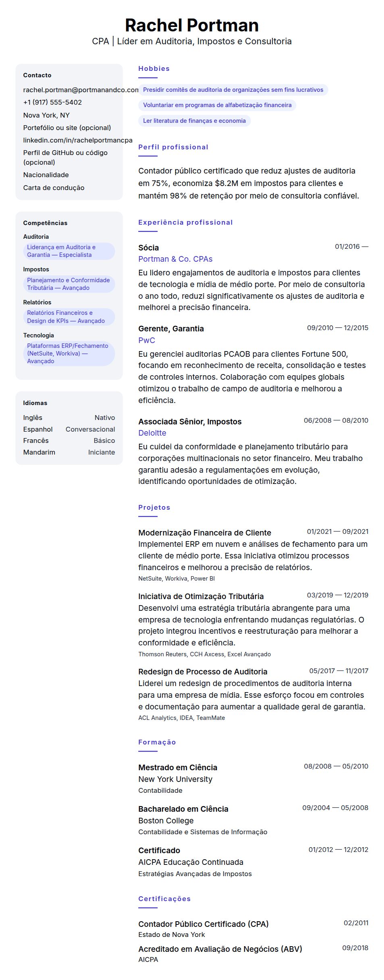Click the 02/2011 certification date

point(356,923)
